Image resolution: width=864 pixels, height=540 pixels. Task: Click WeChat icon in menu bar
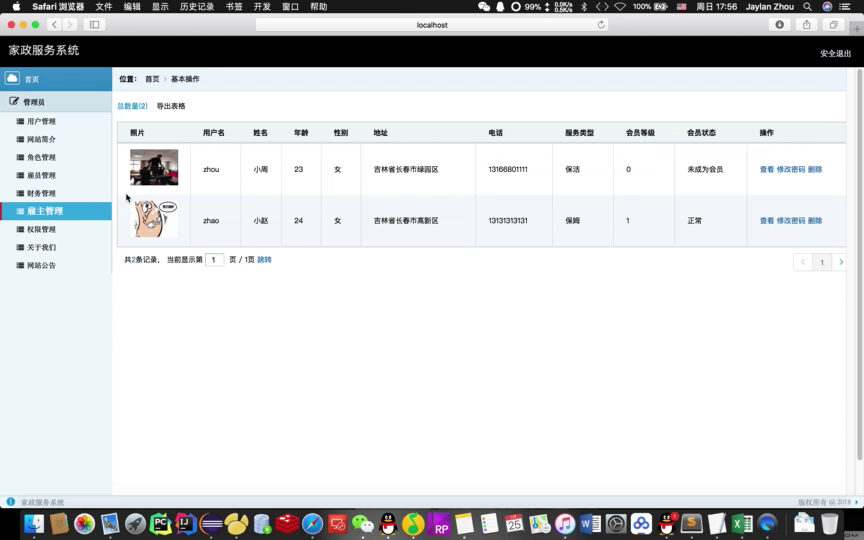pos(484,7)
